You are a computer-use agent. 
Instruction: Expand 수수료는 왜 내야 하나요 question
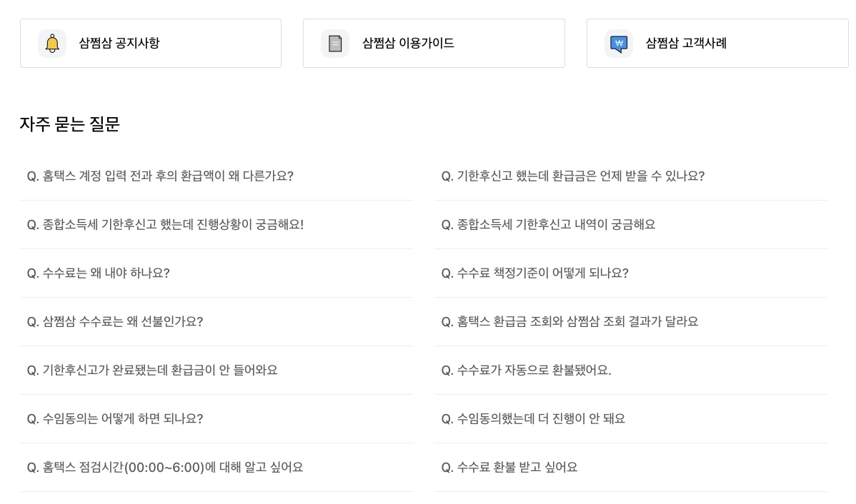(x=99, y=273)
